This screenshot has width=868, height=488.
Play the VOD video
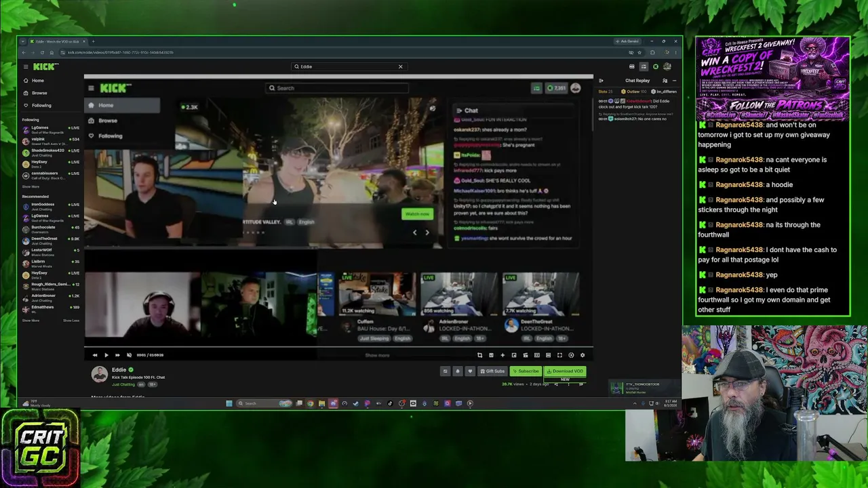pyautogui.click(x=106, y=355)
